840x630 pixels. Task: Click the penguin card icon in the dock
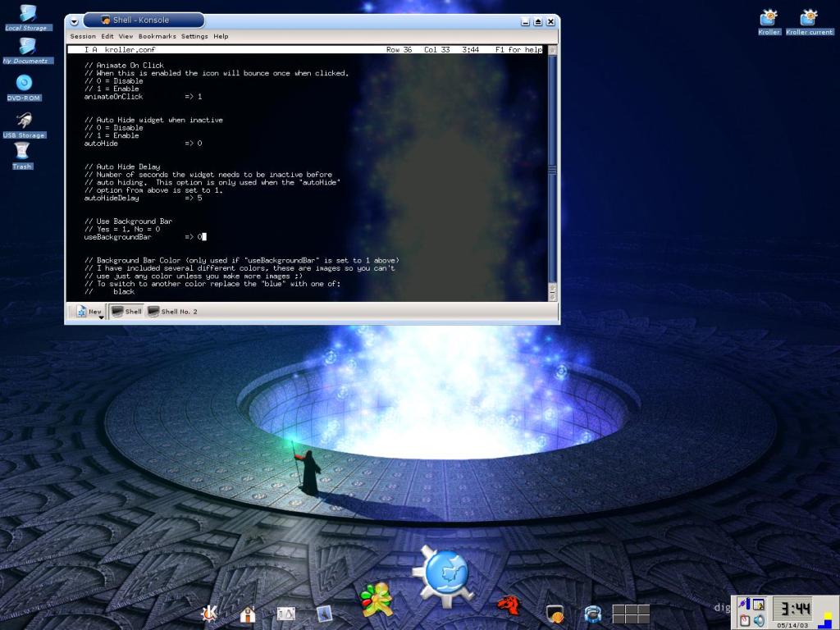pos(286,613)
